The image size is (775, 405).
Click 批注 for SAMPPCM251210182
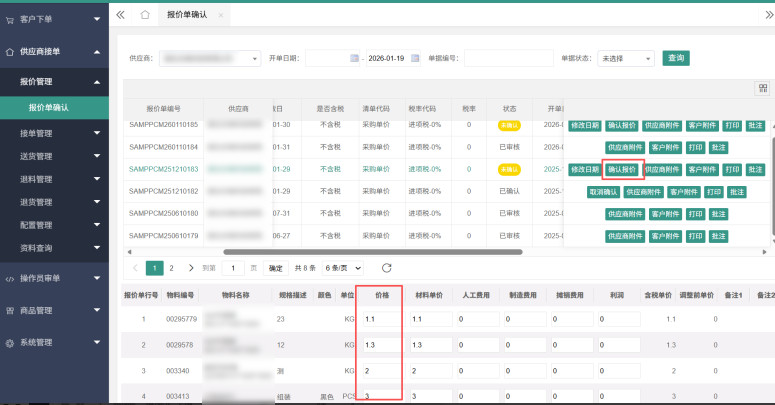[x=736, y=192]
